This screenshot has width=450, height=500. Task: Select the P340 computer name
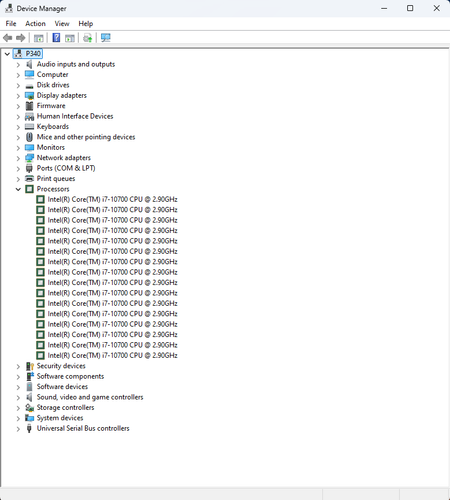33,54
